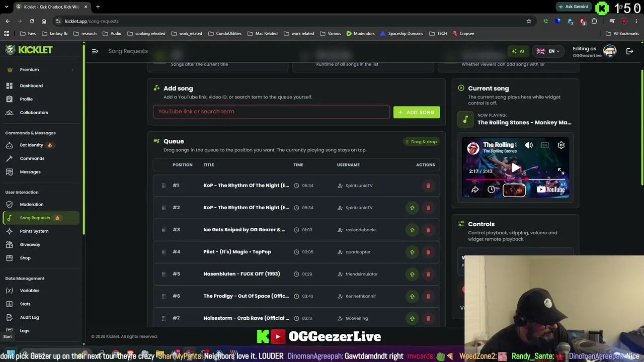
Task: Click the ADD SONG button
Action: click(x=417, y=112)
